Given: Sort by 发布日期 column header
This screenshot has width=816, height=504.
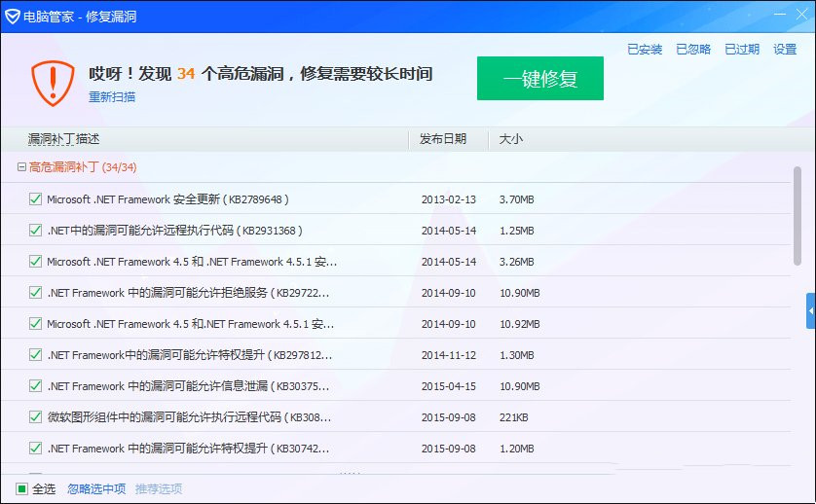Looking at the screenshot, I should click(443, 139).
